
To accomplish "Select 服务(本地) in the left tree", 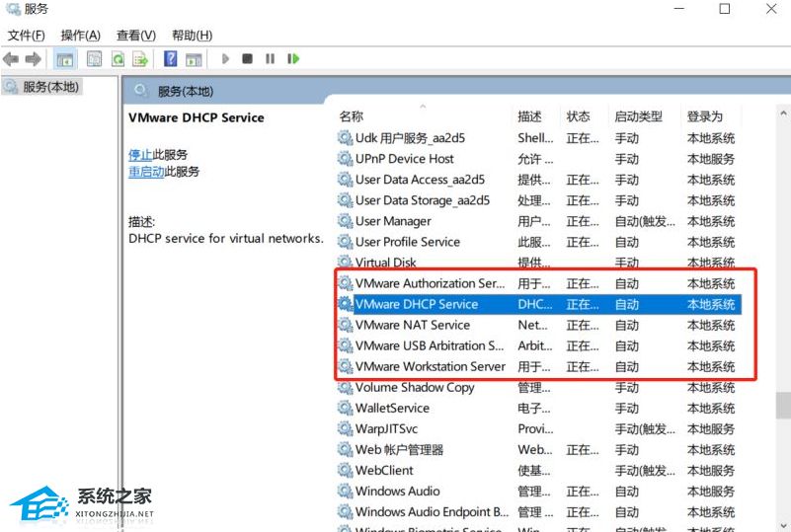I will pyautogui.click(x=51, y=87).
